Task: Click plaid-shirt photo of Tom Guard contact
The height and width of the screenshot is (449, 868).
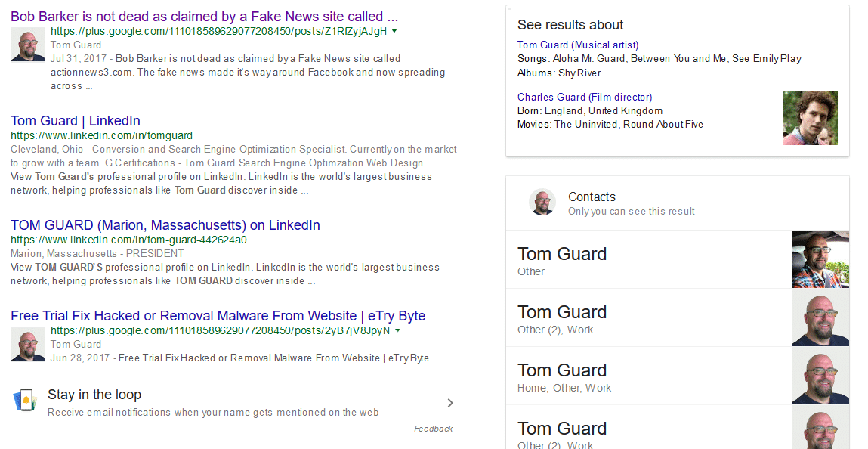Action: [x=820, y=260]
